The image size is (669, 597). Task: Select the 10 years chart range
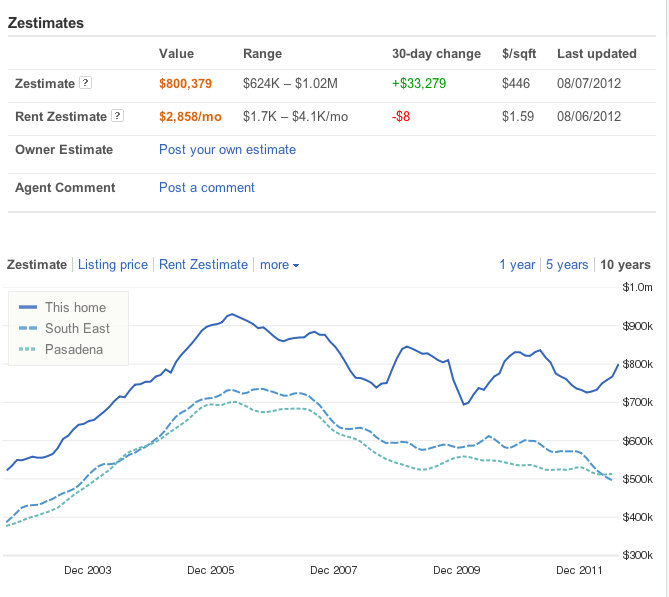625,265
